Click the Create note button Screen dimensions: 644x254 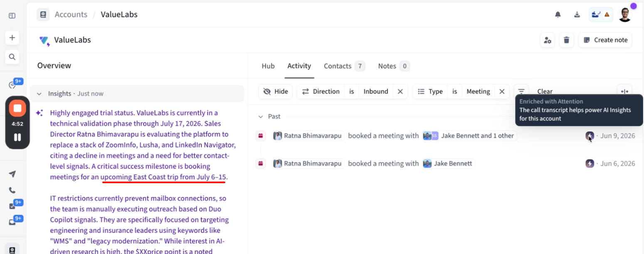(605, 40)
